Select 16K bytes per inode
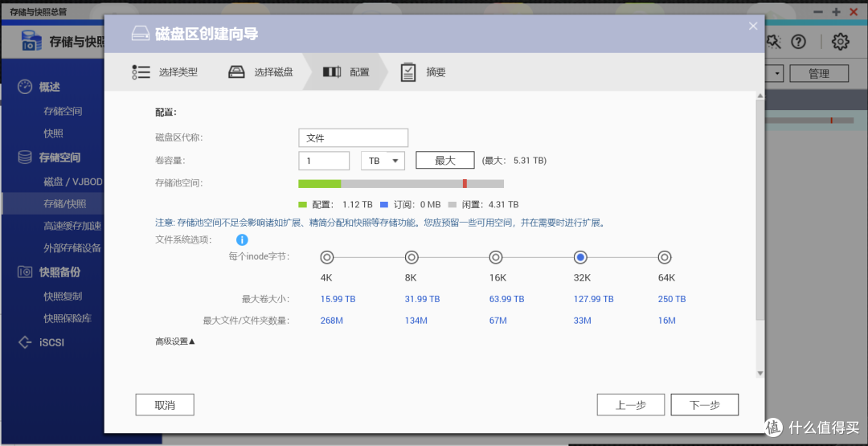The image size is (868, 446). click(496, 257)
